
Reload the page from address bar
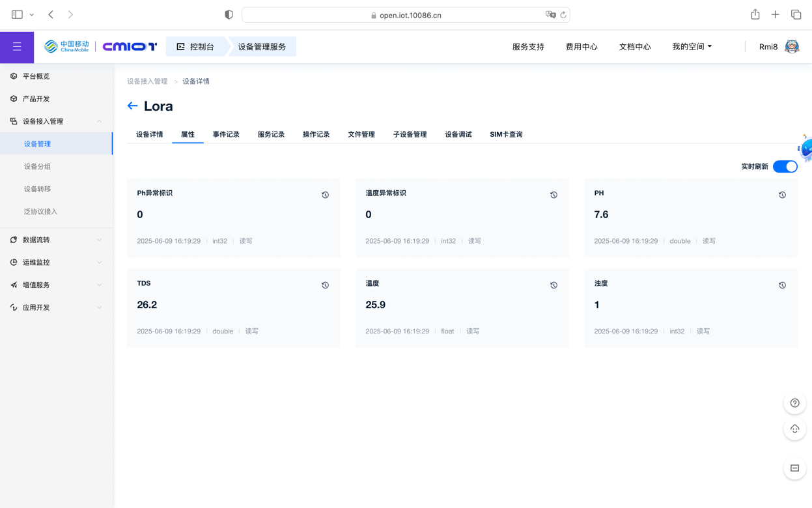[x=563, y=14]
